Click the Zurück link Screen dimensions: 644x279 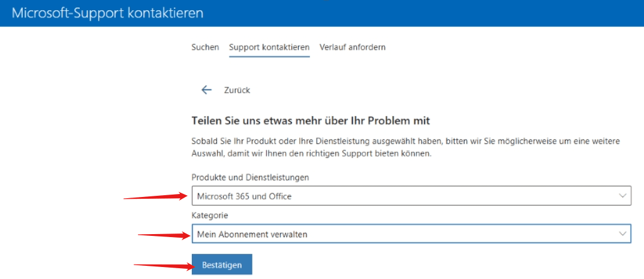click(237, 90)
